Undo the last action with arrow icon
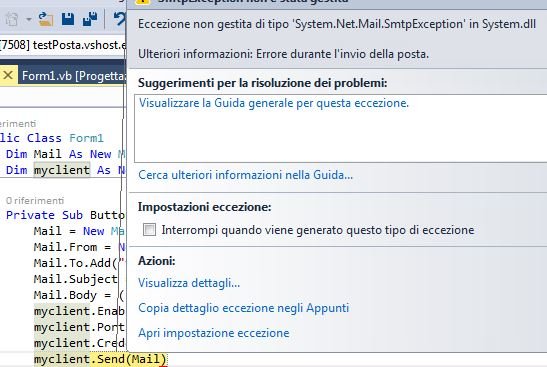Screen dimensions: 547x367 pos(120,19)
